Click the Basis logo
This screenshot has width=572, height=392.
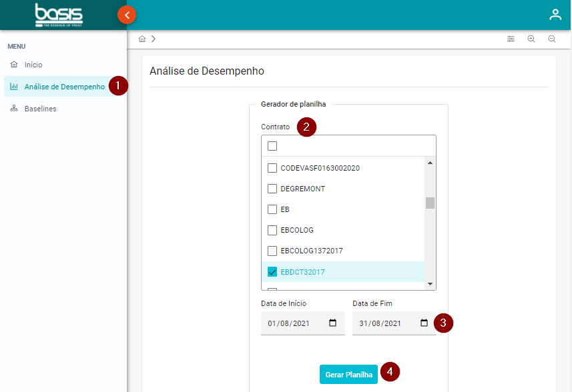pyautogui.click(x=59, y=15)
